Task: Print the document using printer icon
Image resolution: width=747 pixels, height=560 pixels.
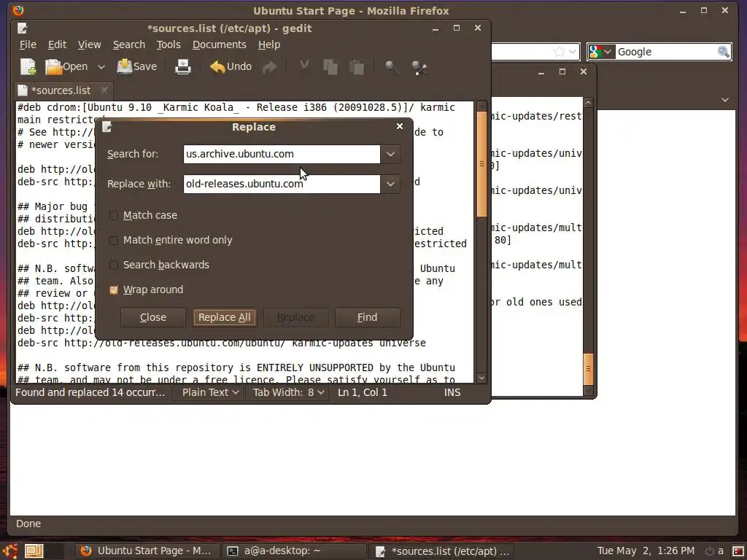Action: point(183,66)
